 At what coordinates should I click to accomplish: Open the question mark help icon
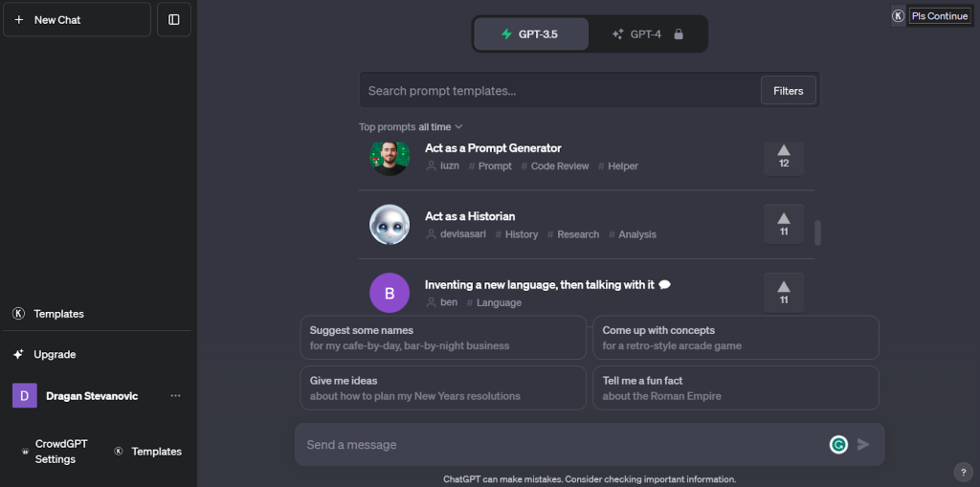click(x=964, y=472)
